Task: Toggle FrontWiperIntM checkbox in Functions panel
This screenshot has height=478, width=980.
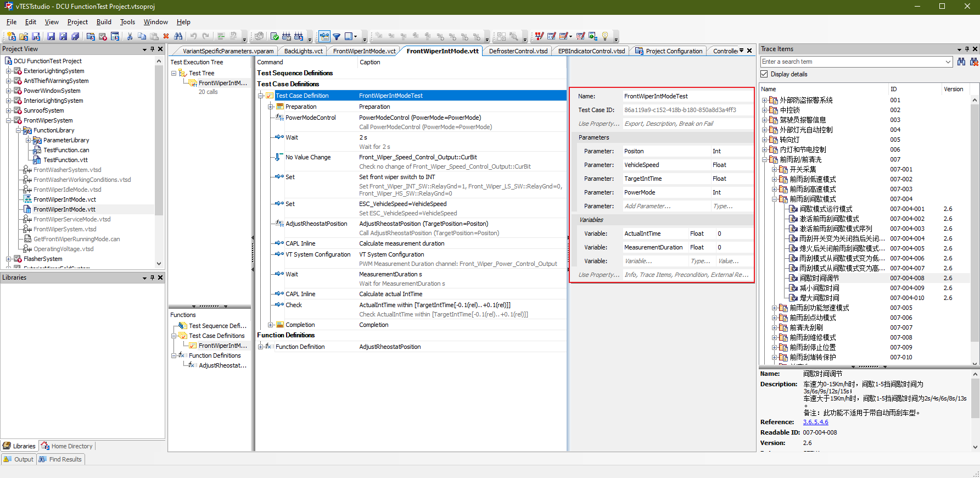Action: [x=193, y=346]
